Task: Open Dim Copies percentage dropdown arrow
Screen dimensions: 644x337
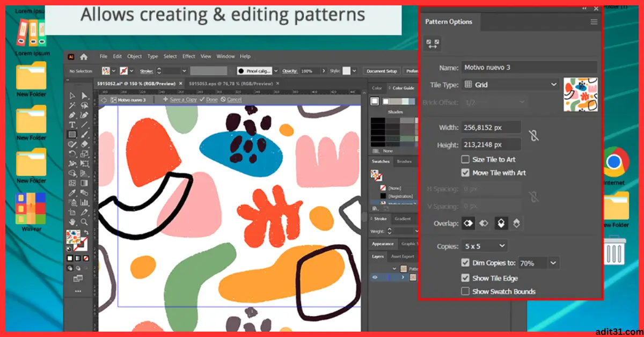Action: point(553,263)
